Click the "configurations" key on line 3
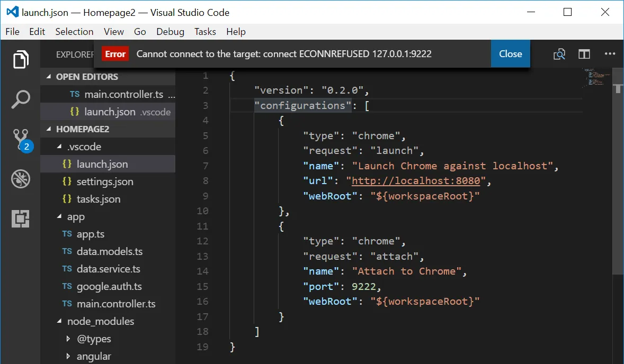Image resolution: width=624 pixels, height=364 pixels. point(303,105)
